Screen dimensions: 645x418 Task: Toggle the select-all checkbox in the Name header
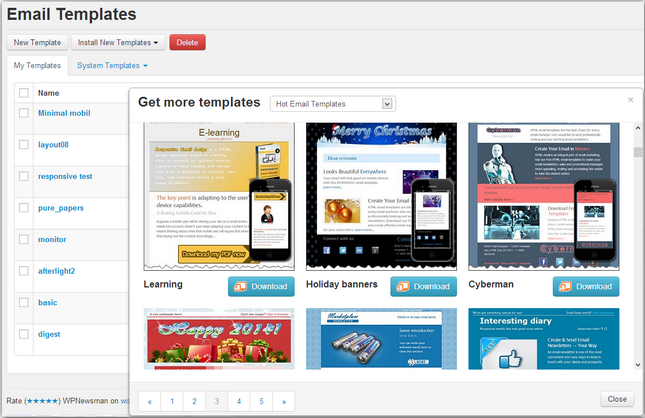click(x=23, y=93)
